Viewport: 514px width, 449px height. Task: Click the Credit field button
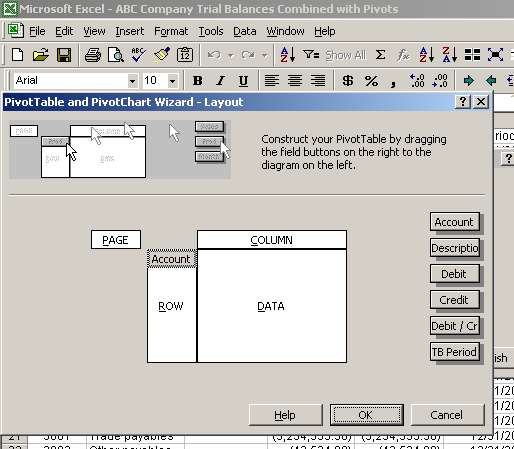tap(455, 300)
